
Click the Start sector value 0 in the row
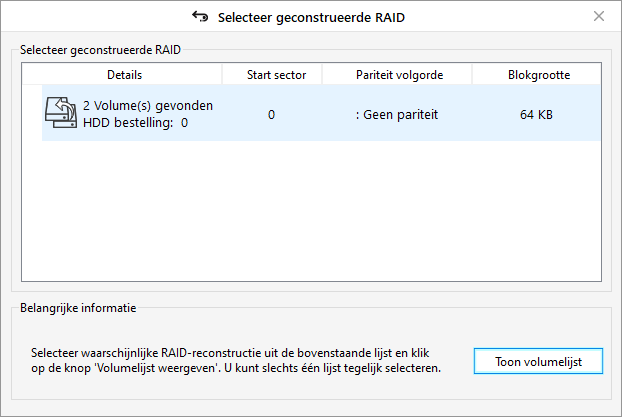tap(271, 115)
